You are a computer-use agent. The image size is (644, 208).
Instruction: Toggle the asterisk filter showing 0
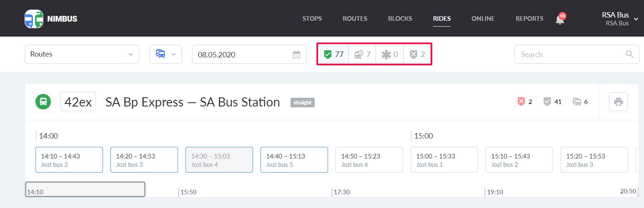click(x=390, y=54)
